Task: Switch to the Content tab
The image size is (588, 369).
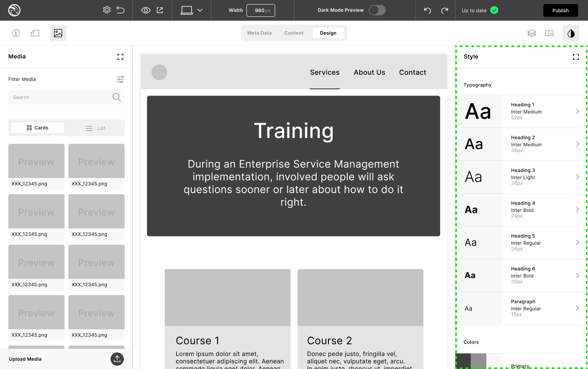Action: tap(294, 33)
